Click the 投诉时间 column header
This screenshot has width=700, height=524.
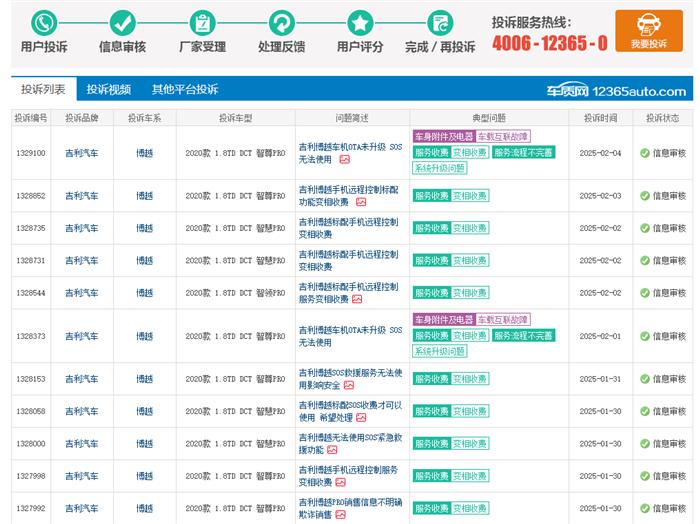click(x=600, y=118)
